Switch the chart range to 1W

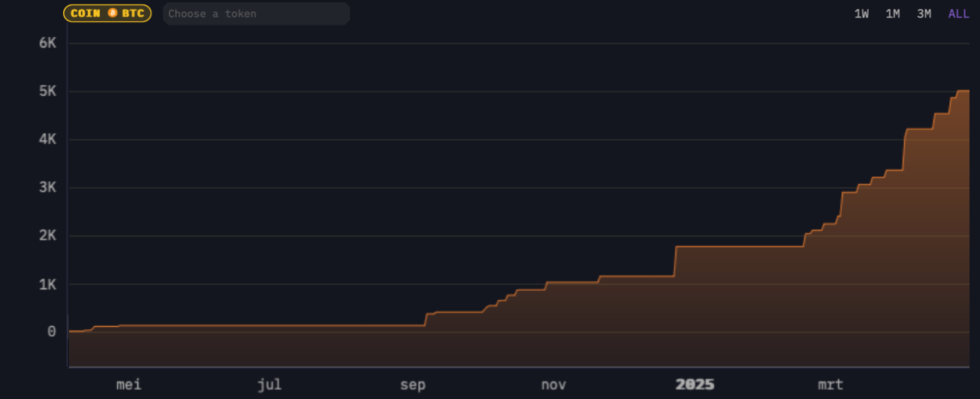pos(861,14)
